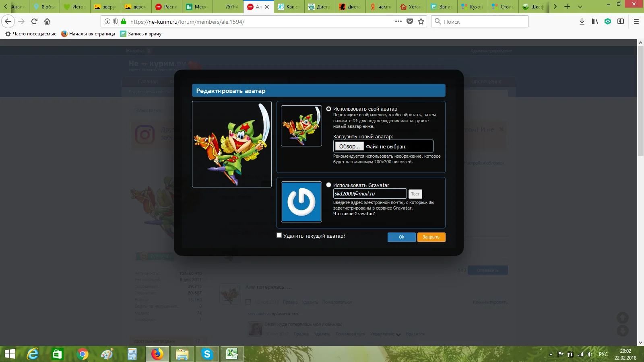Open File Explorer from the taskbar
The width and height of the screenshot is (644, 362).
182,354
